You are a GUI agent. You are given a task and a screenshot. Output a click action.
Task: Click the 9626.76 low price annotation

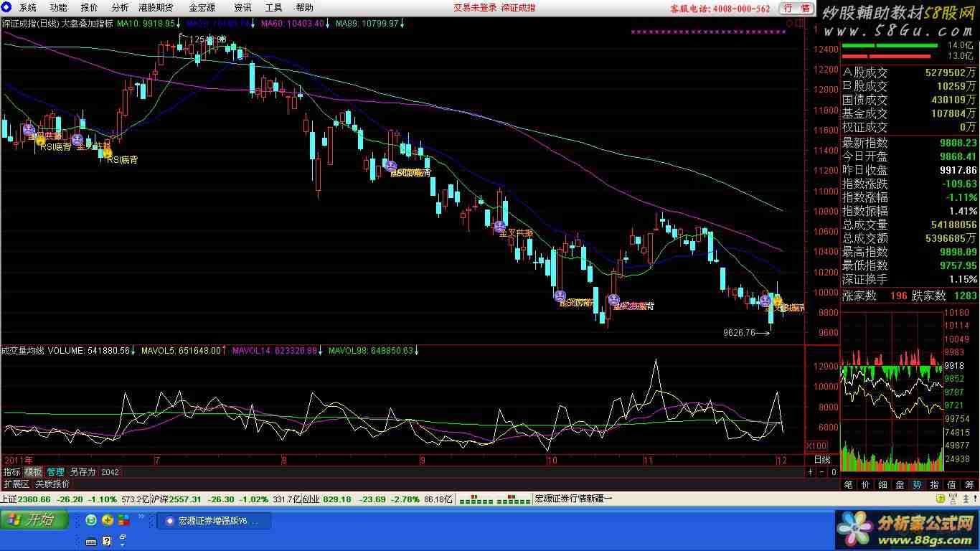(739, 332)
